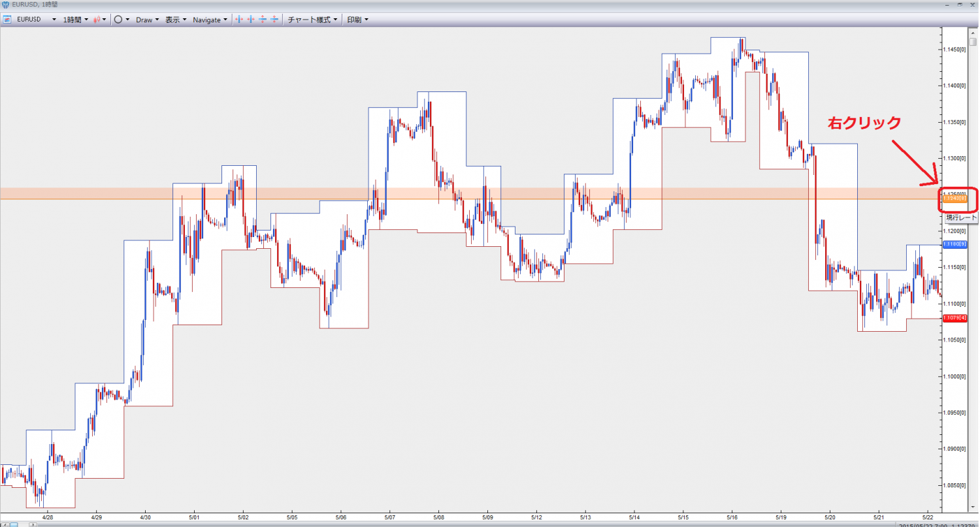Click the blue 1.1180 price label

(x=954, y=244)
